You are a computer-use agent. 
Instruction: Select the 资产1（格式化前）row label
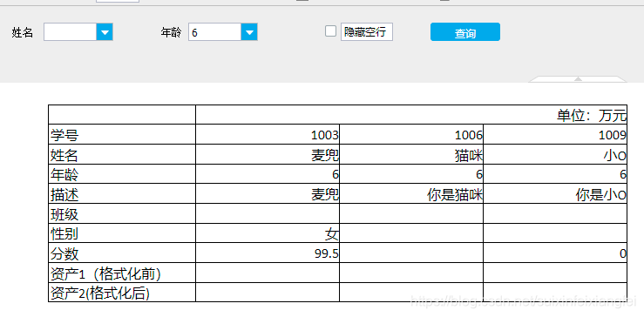122,273
